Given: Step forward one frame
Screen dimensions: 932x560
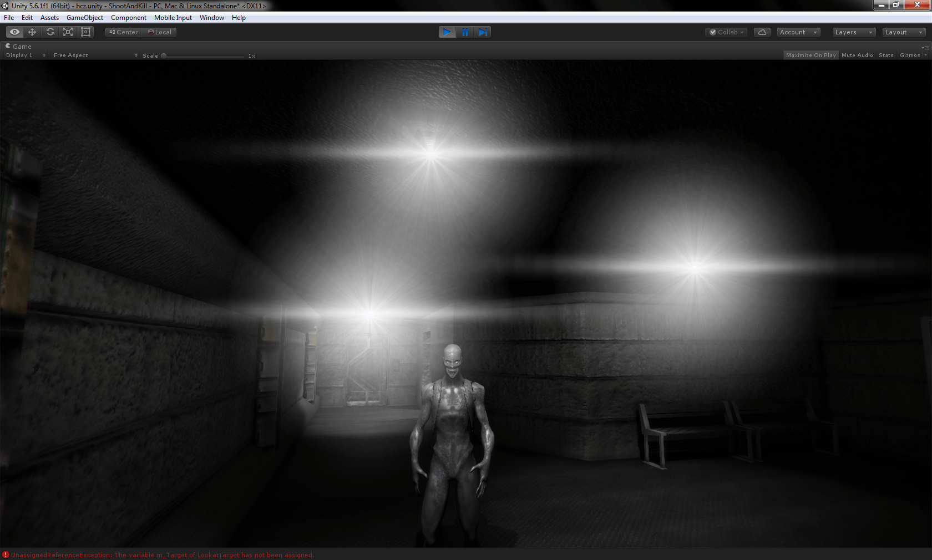Looking at the screenshot, I should [x=483, y=32].
